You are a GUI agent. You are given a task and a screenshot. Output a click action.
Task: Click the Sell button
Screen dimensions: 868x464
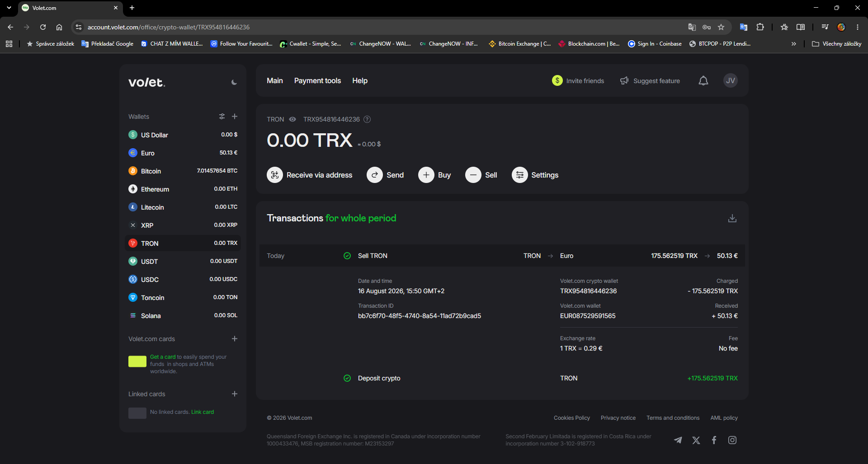click(x=481, y=175)
